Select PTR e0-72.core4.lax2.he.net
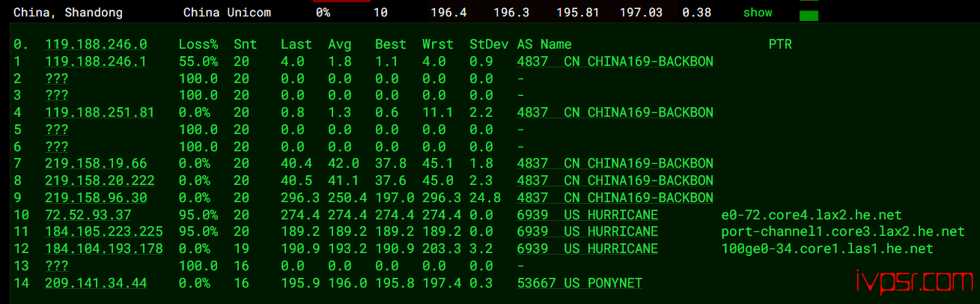Image resolution: width=980 pixels, height=304 pixels. coord(811,215)
